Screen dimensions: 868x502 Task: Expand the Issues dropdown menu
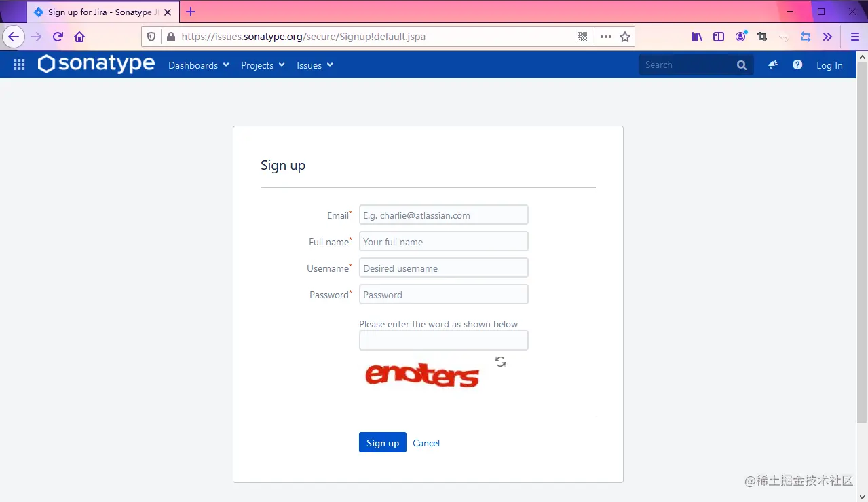pyautogui.click(x=315, y=65)
